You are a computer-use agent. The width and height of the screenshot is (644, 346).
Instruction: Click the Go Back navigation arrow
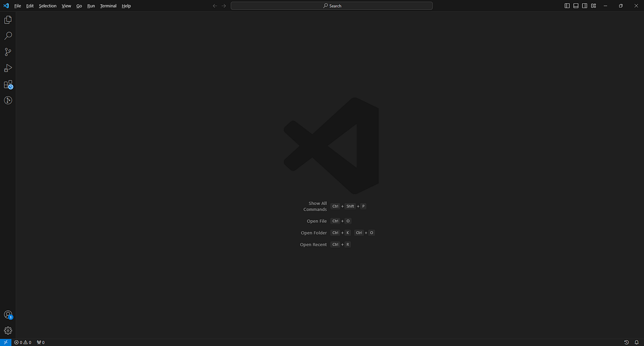(215, 6)
